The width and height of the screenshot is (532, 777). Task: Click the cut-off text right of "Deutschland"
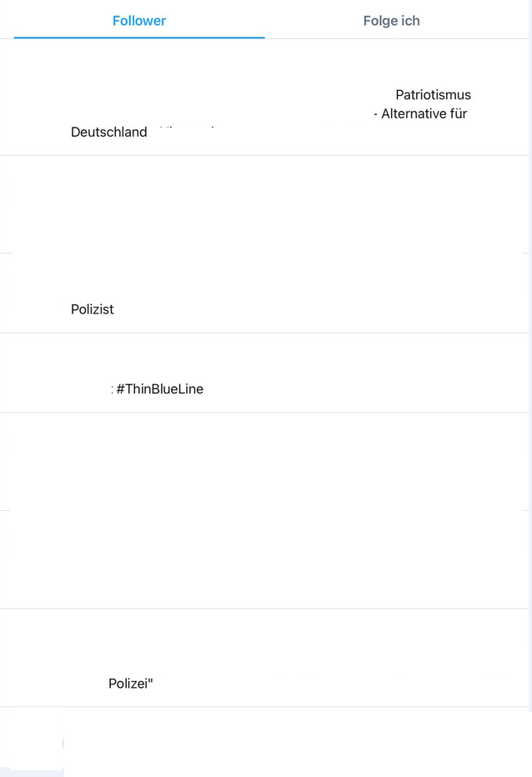187,128
